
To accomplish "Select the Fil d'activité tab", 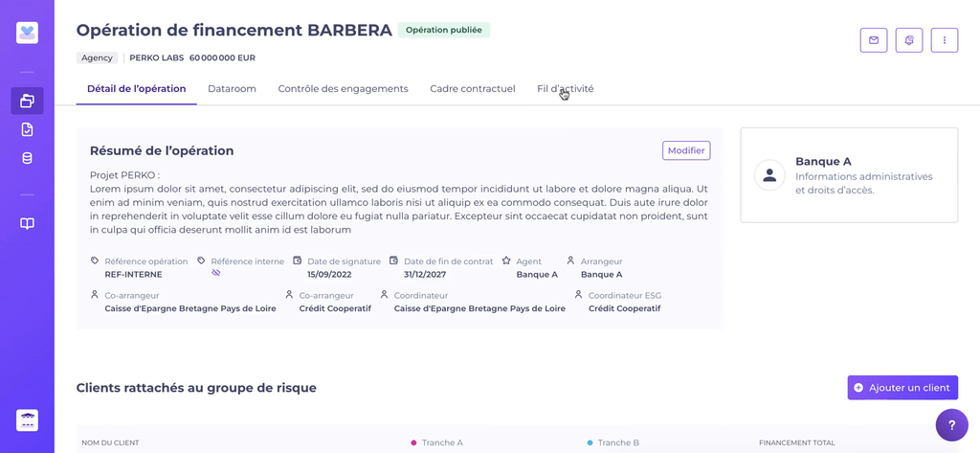I will tap(565, 89).
